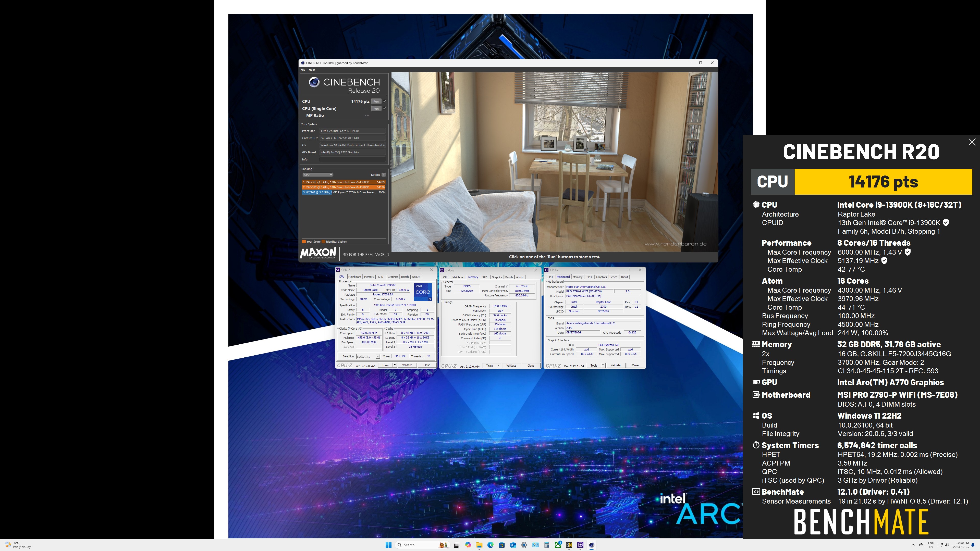Select the AMD Ryzen 7 3700X ranking row
This screenshot has width=980, height=551.
344,192
